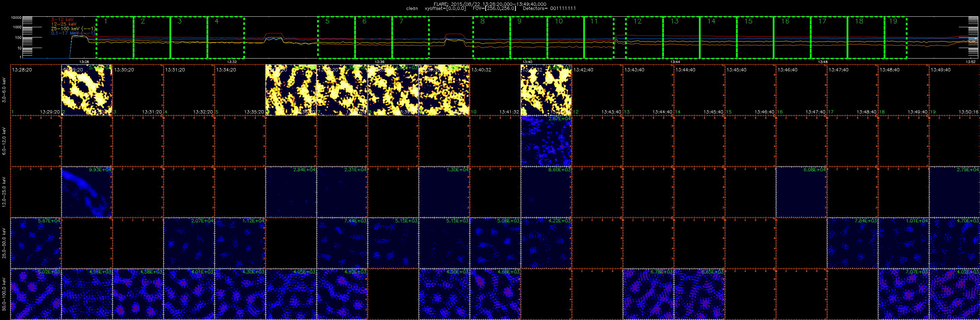980x320 pixels.
Task: Open the 50-100 keV image labeled 4.58E+03
Action: 138,294
